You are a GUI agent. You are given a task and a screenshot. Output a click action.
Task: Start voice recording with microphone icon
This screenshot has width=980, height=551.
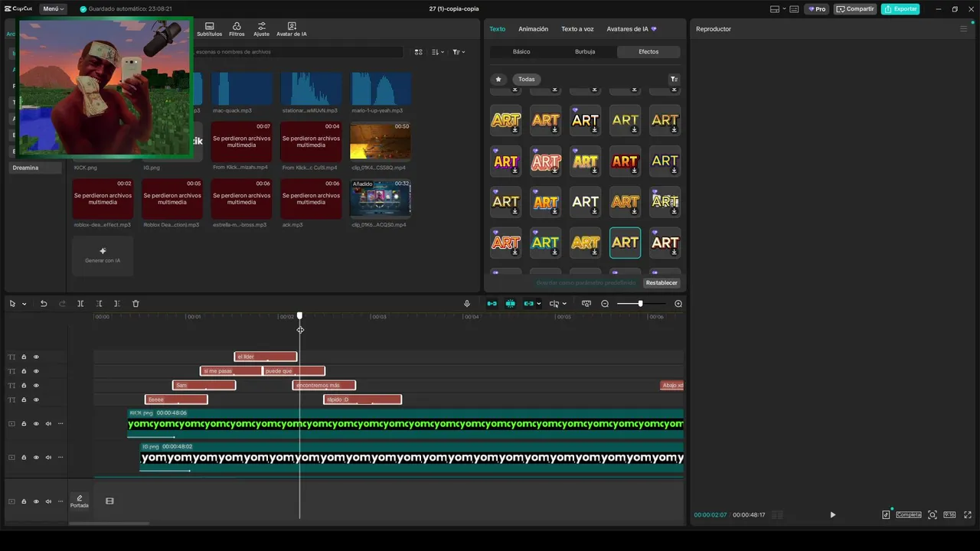tap(467, 304)
